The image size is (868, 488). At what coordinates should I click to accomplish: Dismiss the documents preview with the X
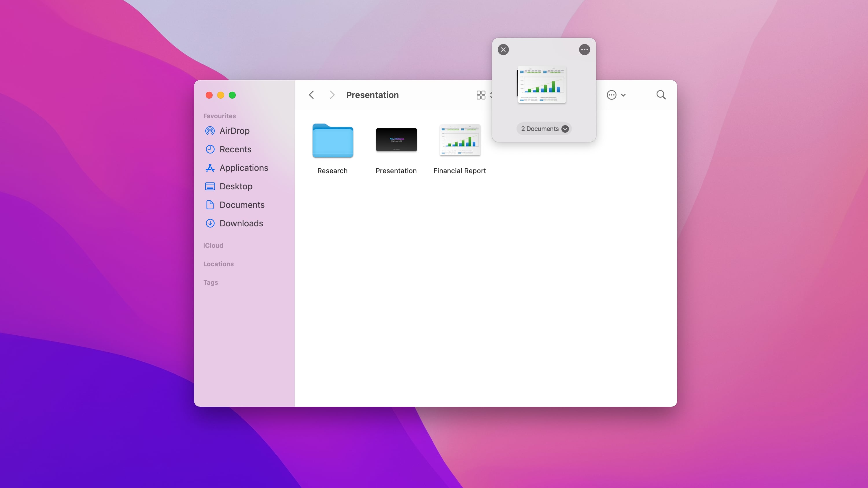tap(503, 49)
